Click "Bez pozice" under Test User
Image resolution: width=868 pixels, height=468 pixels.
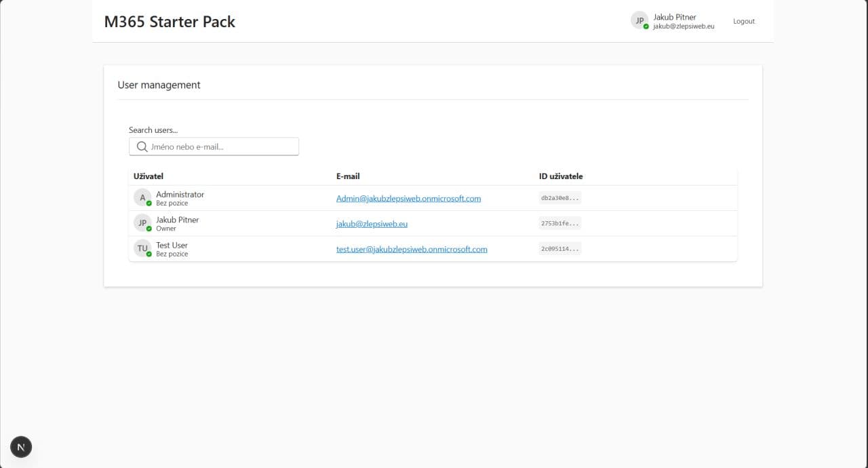coord(172,254)
